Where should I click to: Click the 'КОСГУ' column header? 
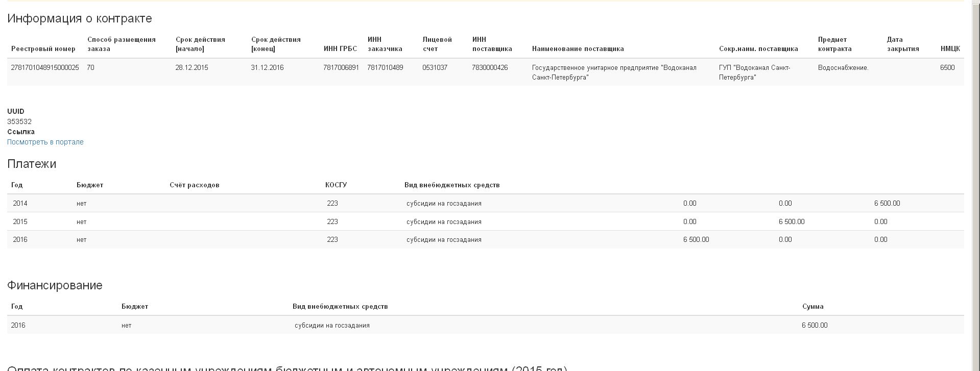[x=336, y=185]
